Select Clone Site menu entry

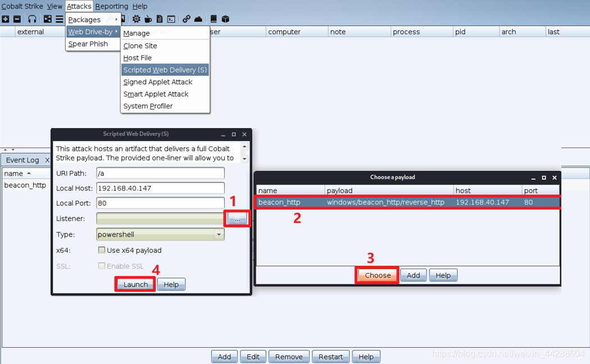(x=165, y=46)
